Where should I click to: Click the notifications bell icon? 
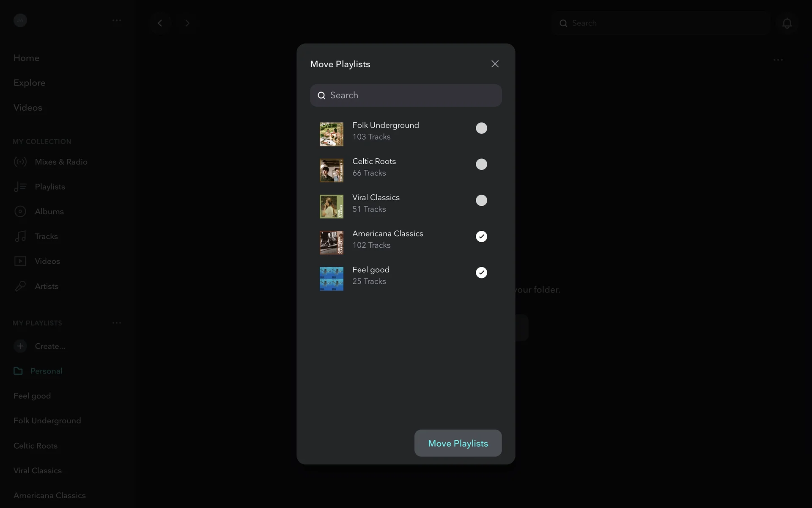tap(787, 23)
